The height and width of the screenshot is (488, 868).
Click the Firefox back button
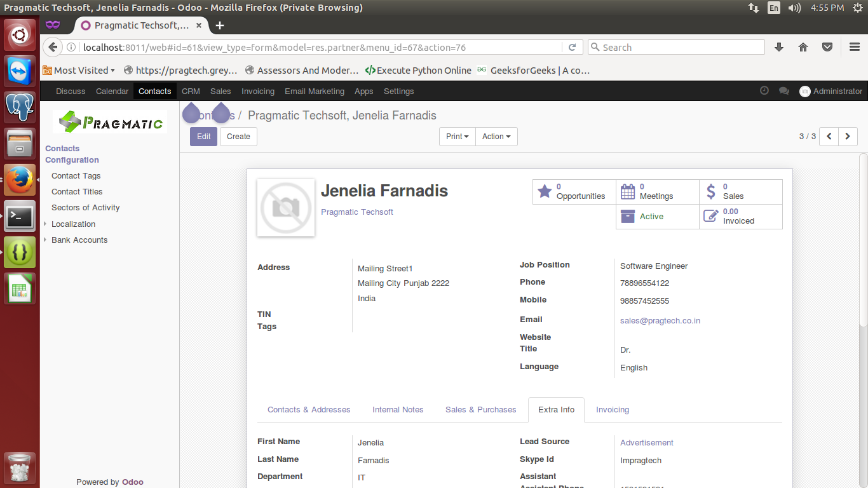[53, 47]
